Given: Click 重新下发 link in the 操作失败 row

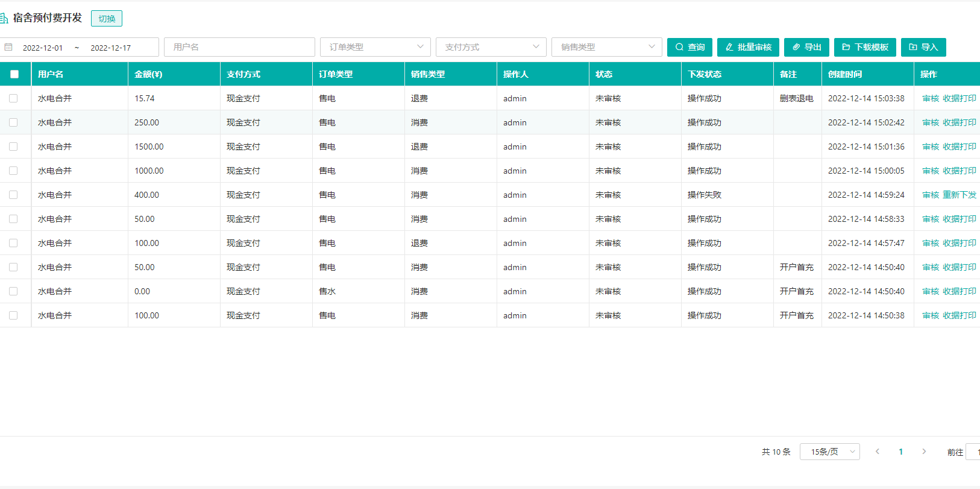Looking at the screenshot, I should tap(960, 195).
